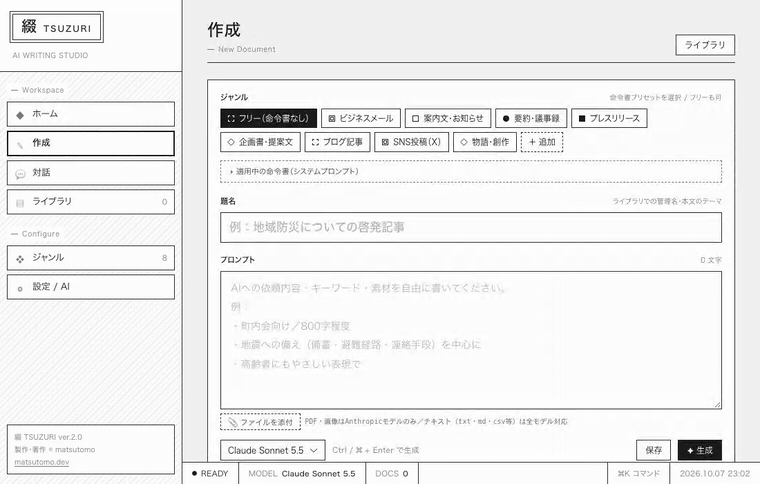The image size is (760, 484).
Task: Click ⌘K コマンド in the status bar
Action: point(639,473)
